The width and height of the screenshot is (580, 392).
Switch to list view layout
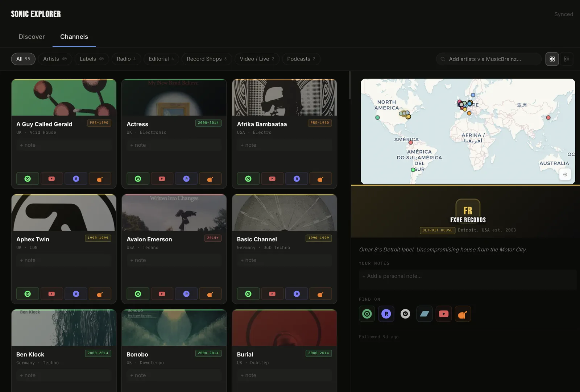pos(567,59)
